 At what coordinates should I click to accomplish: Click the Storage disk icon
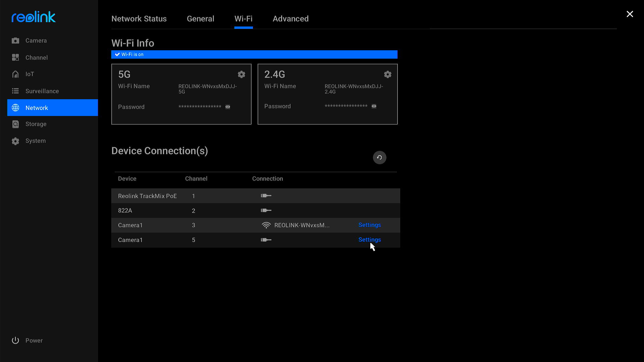pyautogui.click(x=15, y=124)
